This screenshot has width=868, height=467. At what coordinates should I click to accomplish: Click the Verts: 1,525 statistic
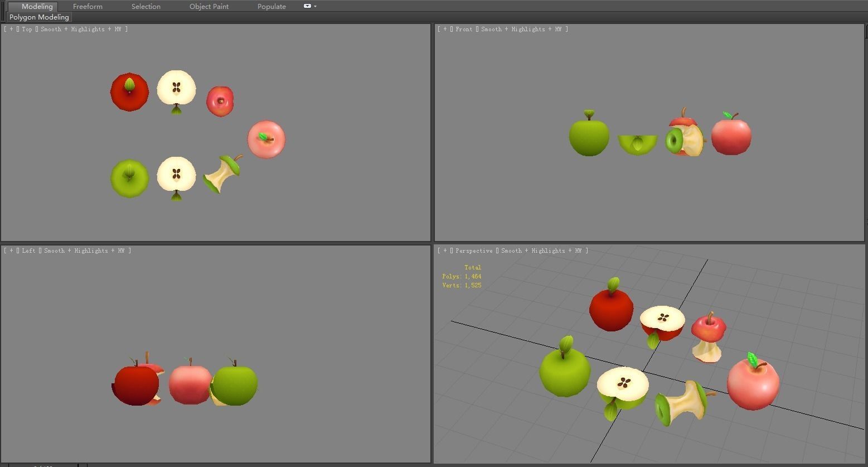[462, 285]
